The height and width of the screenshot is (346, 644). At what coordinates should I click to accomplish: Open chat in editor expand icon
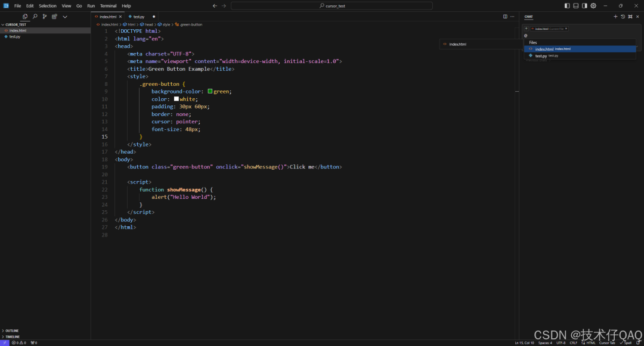630,17
